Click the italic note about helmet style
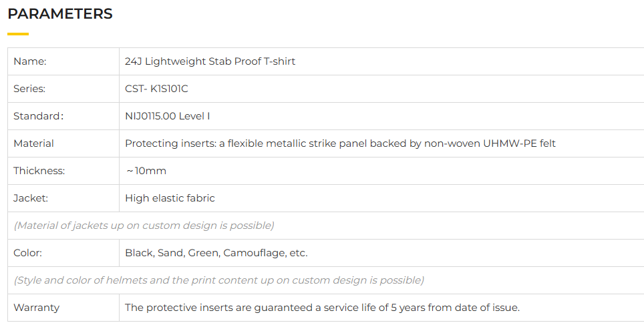Image resolution: width=644 pixels, height=333 pixels. point(218,280)
